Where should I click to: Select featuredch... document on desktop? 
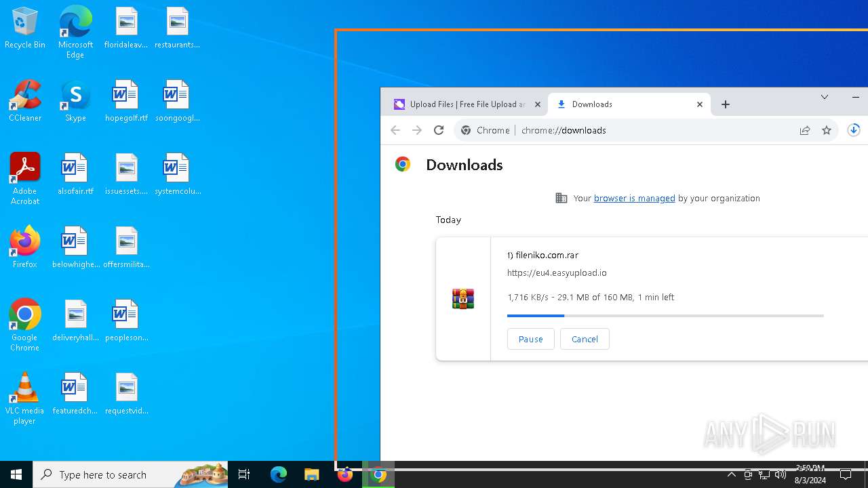point(75,394)
